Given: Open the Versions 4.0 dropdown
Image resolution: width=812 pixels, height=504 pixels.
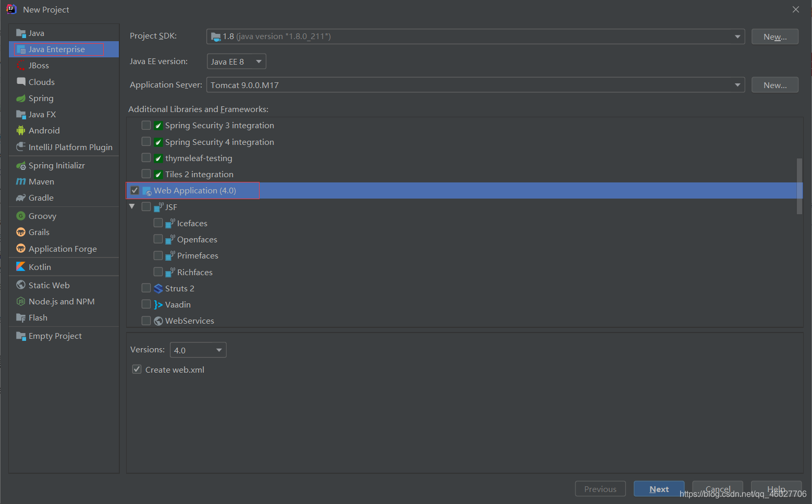Looking at the screenshot, I should click(198, 350).
